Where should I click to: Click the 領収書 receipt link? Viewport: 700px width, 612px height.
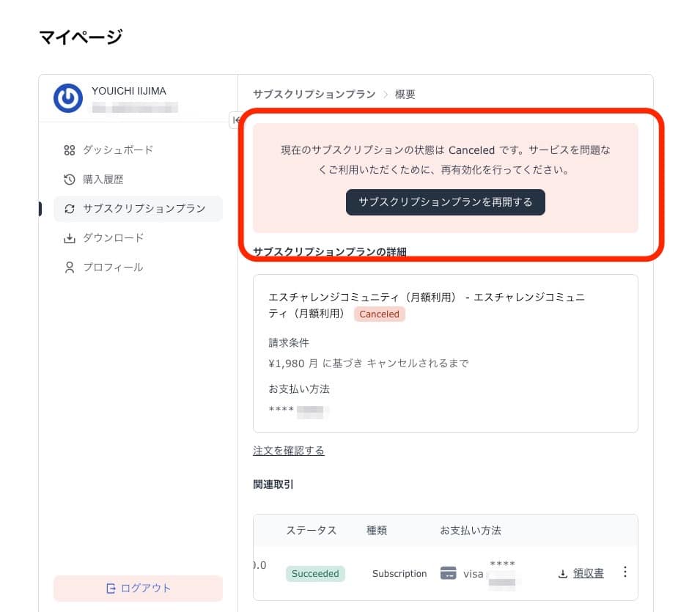coord(588,573)
